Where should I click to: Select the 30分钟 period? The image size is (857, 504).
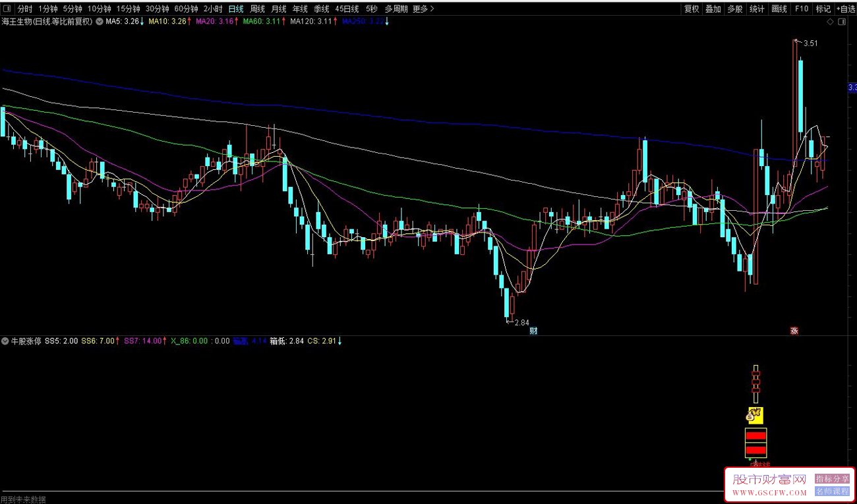point(158,9)
